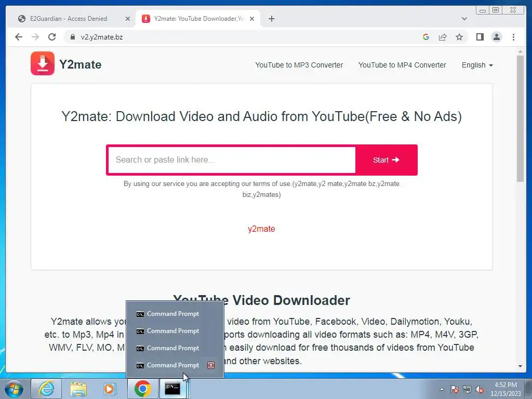Expand the English language dropdown
This screenshot has height=399, width=532.
477,65
